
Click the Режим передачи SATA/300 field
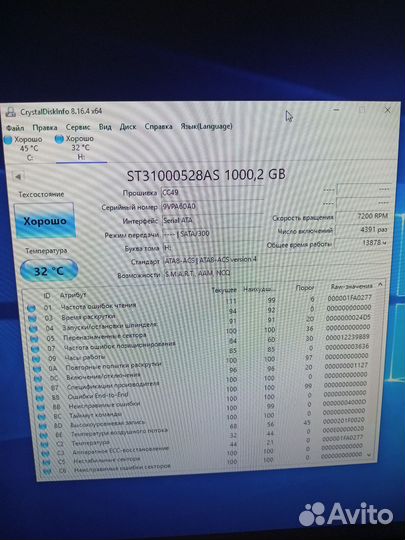[212, 234]
